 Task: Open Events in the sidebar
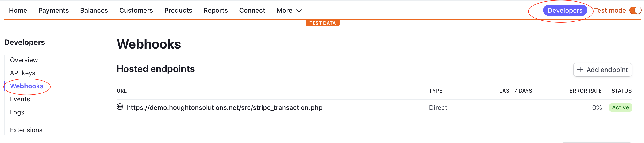click(x=20, y=99)
